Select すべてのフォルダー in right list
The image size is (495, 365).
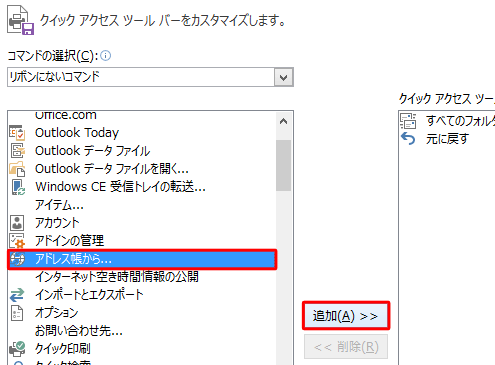[x=447, y=121]
